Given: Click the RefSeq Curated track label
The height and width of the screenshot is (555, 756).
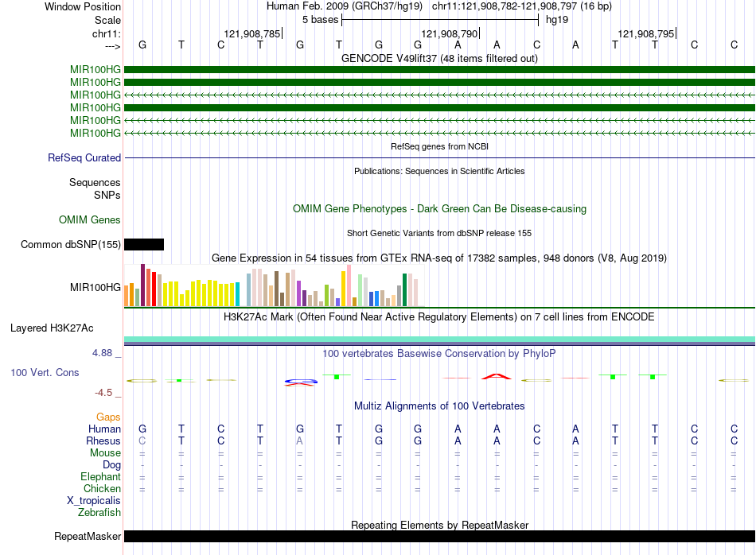Looking at the screenshot, I should (84, 157).
